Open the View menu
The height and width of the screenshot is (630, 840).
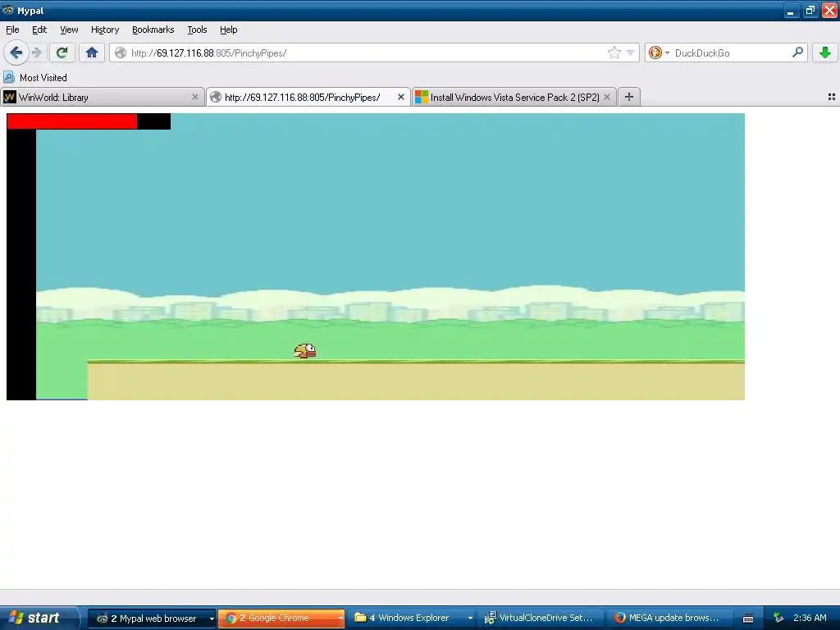point(69,30)
